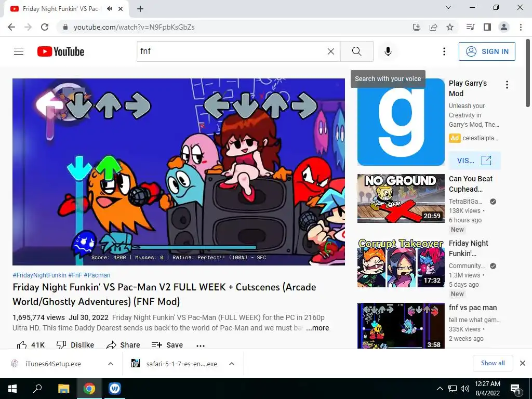Open options for Garry's Mod ad
The height and width of the screenshot is (399, 532).
(507, 85)
